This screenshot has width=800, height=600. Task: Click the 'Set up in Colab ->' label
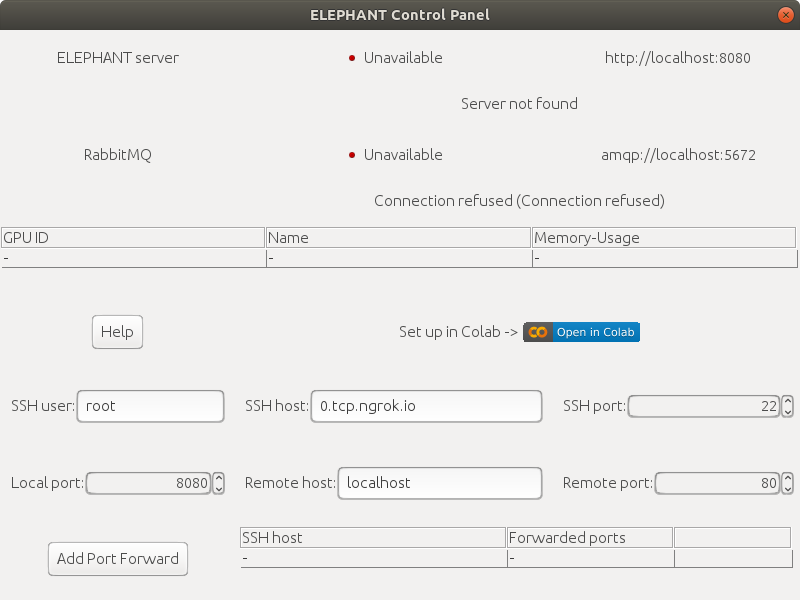(x=458, y=332)
